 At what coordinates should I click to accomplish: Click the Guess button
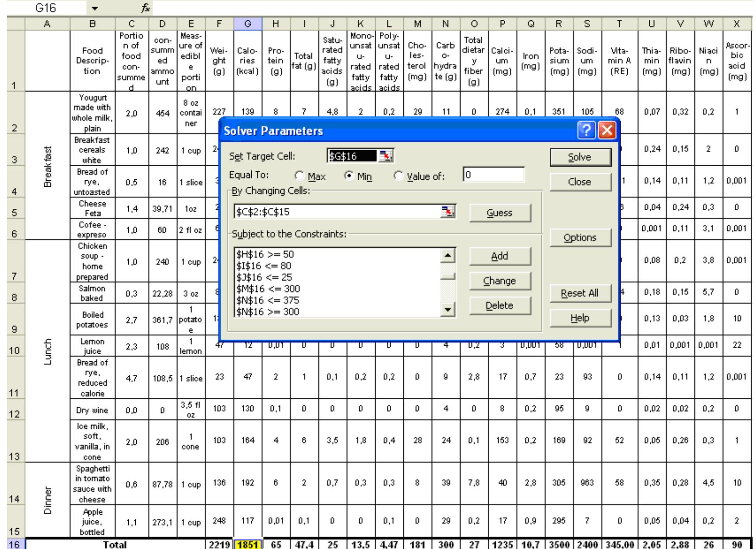[x=500, y=213]
